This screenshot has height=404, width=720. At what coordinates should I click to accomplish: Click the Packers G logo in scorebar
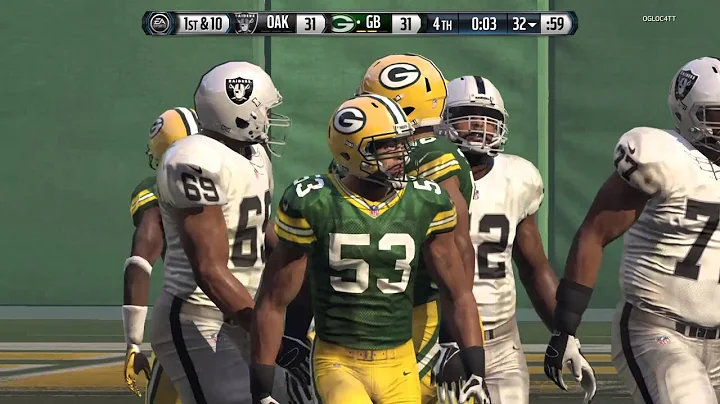(x=343, y=23)
